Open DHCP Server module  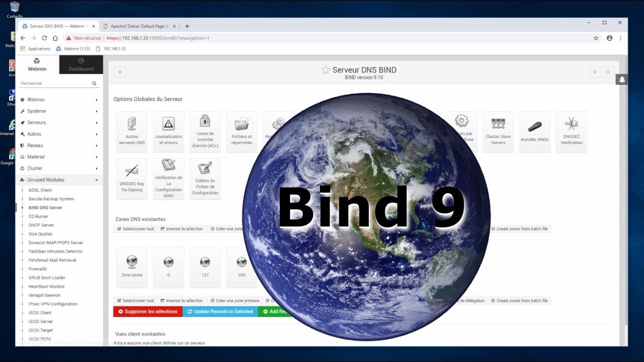click(x=41, y=225)
